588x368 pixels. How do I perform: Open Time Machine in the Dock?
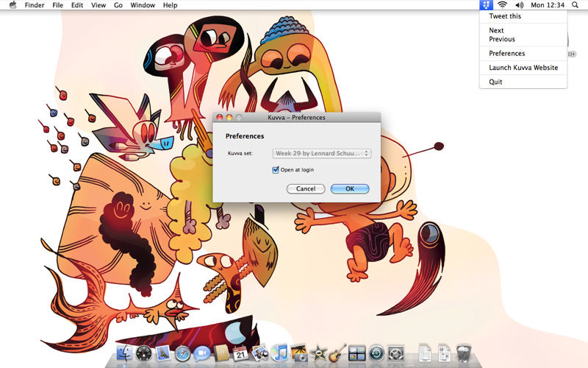(x=376, y=353)
